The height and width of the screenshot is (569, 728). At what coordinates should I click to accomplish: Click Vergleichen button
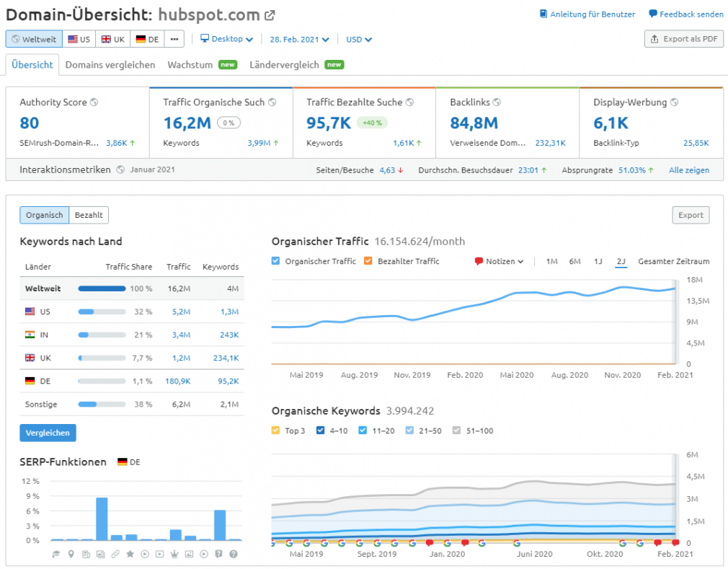pyautogui.click(x=48, y=433)
